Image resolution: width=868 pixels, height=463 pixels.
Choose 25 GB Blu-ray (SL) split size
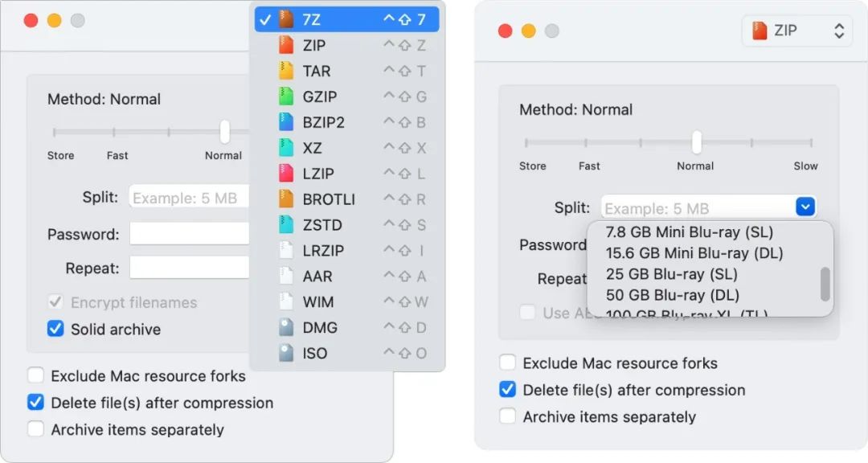[x=659, y=273]
